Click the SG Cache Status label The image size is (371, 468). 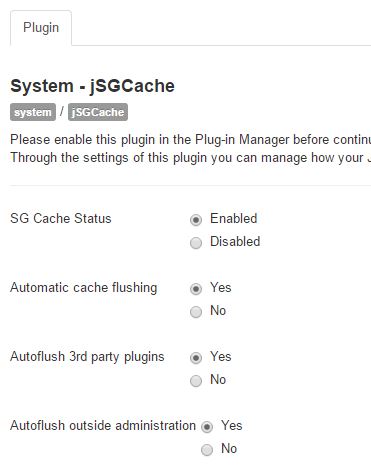(x=61, y=219)
